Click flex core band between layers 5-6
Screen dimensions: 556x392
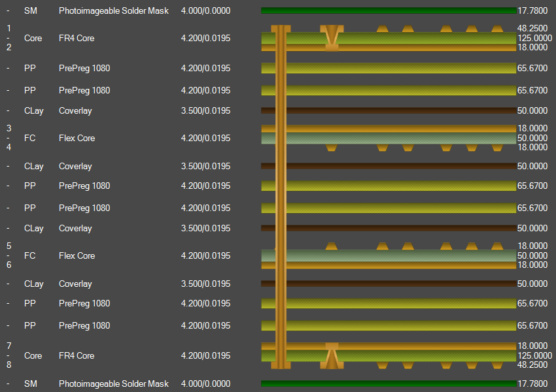(389, 255)
